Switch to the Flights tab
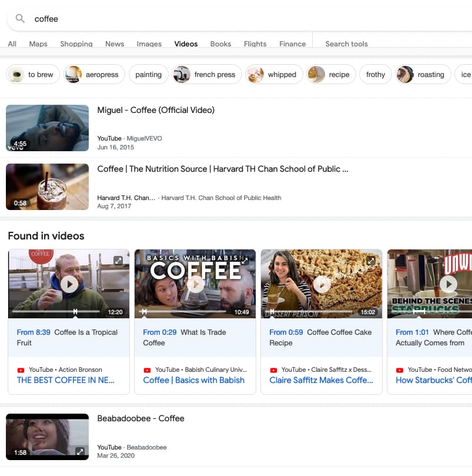The image size is (472, 476). click(x=255, y=44)
